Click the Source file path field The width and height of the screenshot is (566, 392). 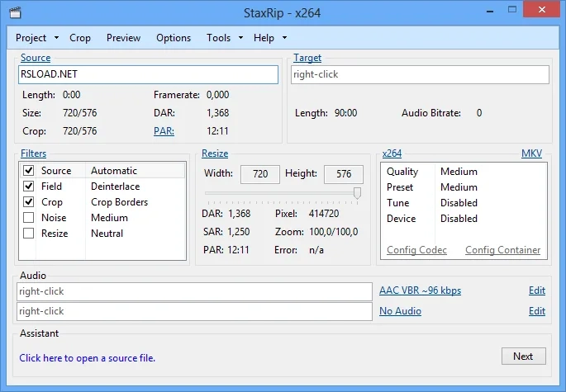coord(148,74)
